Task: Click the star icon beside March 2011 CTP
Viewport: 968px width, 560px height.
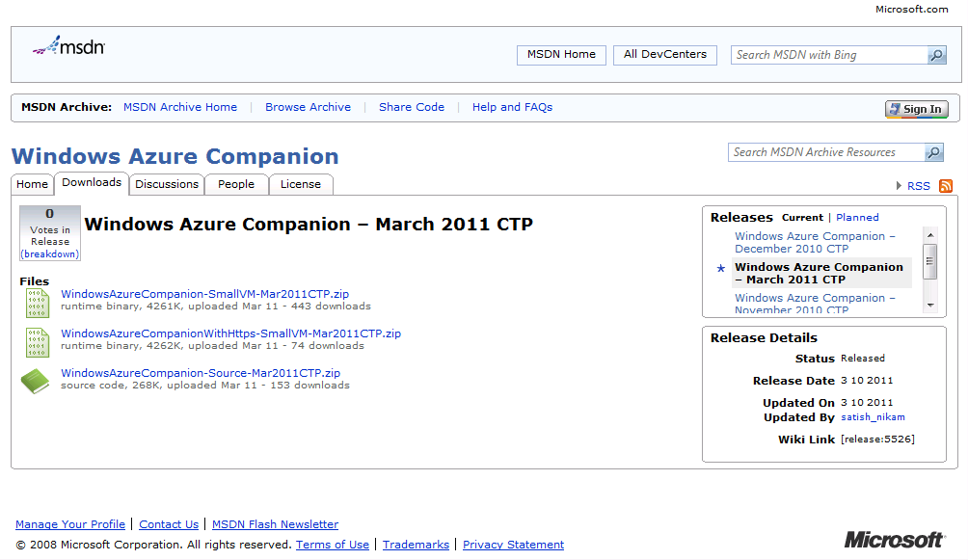Action: pyautogui.click(x=720, y=268)
